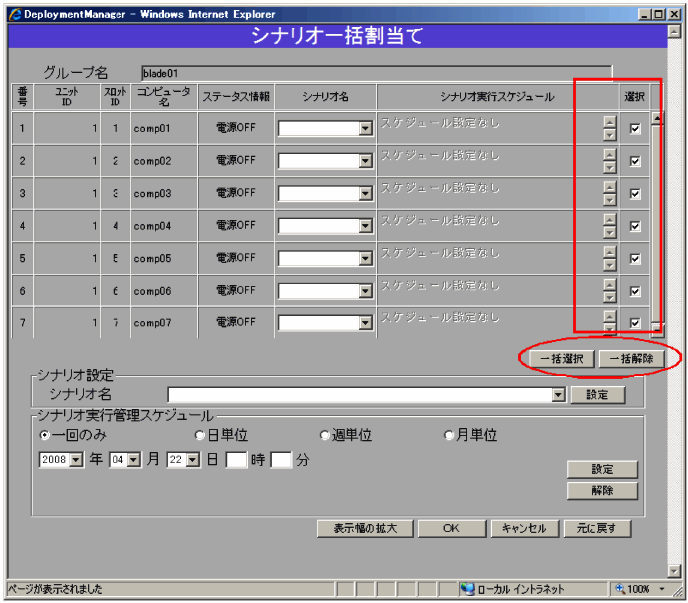The image size is (688, 603).
Task: Select the 週単位 schedule option
Action: 325,435
